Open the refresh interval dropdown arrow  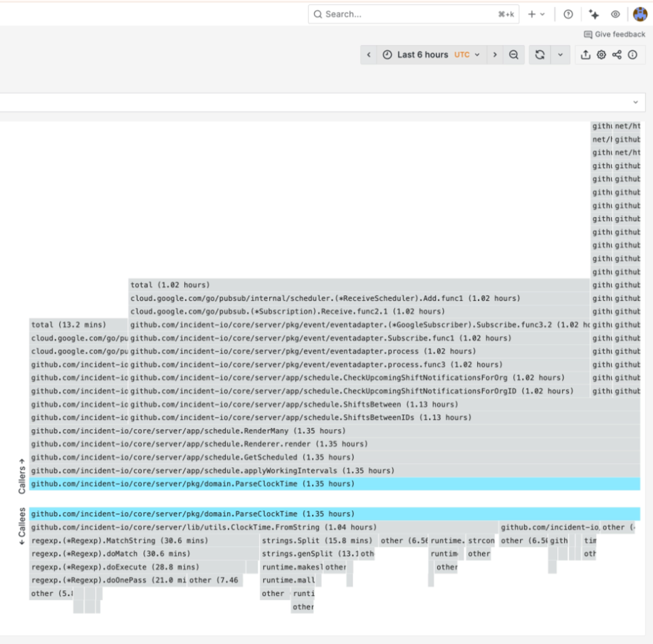(x=560, y=55)
